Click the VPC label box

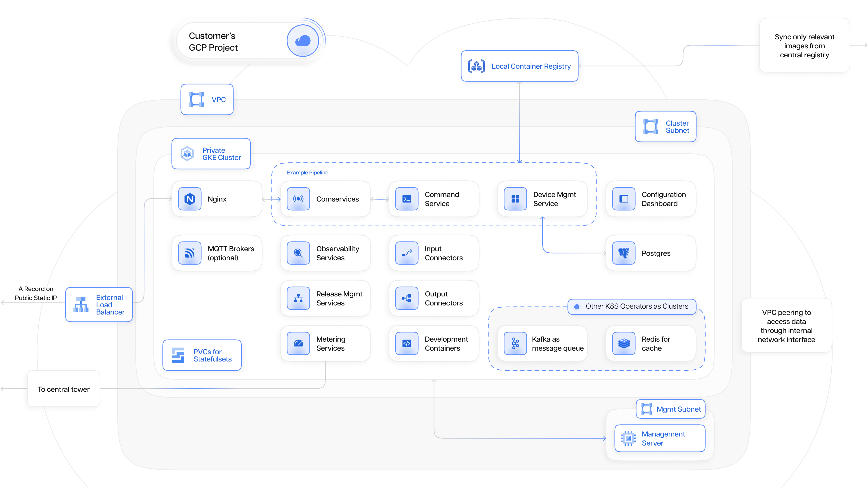(207, 100)
